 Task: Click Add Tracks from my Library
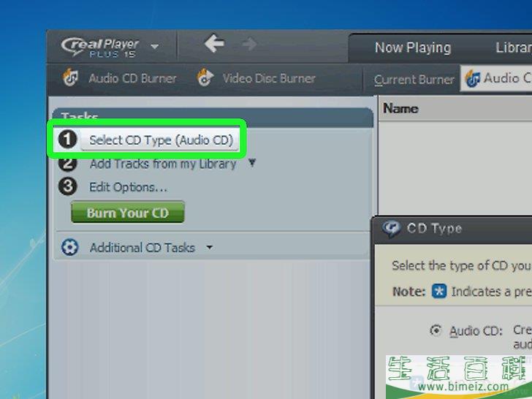point(163,164)
